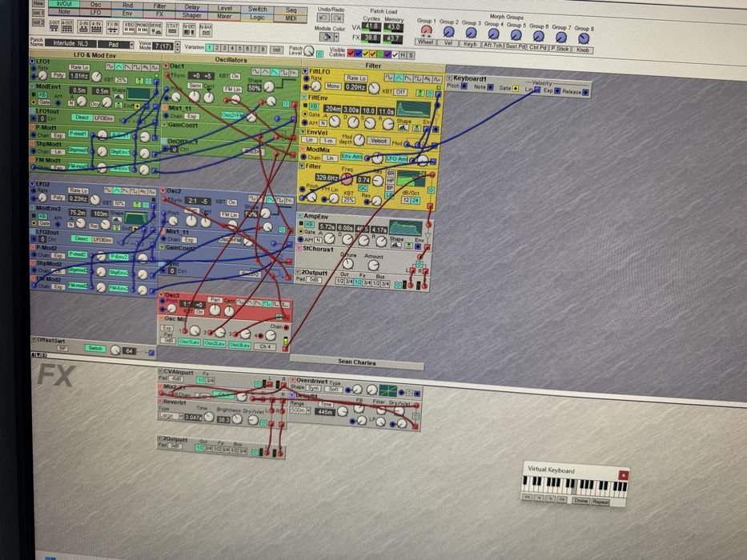The width and height of the screenshot is (747, 560).
Task: Open the Filter module tab
Action: pyautogui.click(x=159, y=6)
